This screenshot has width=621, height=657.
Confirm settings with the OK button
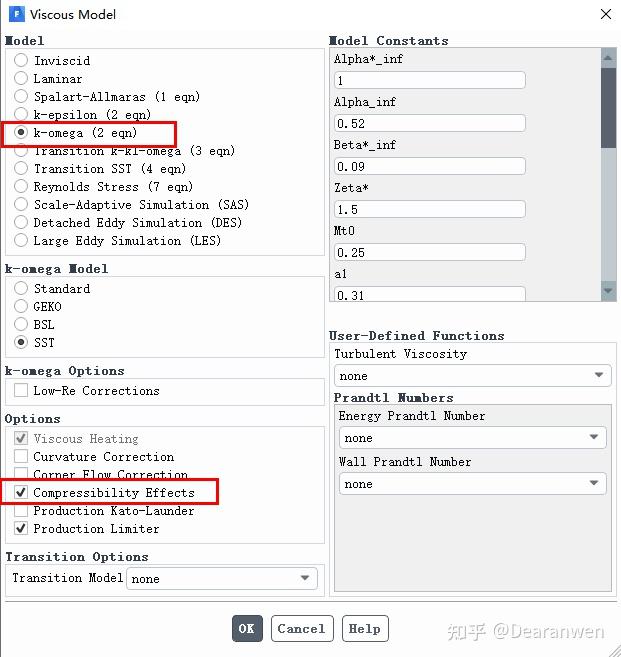[x=247, y=628]
